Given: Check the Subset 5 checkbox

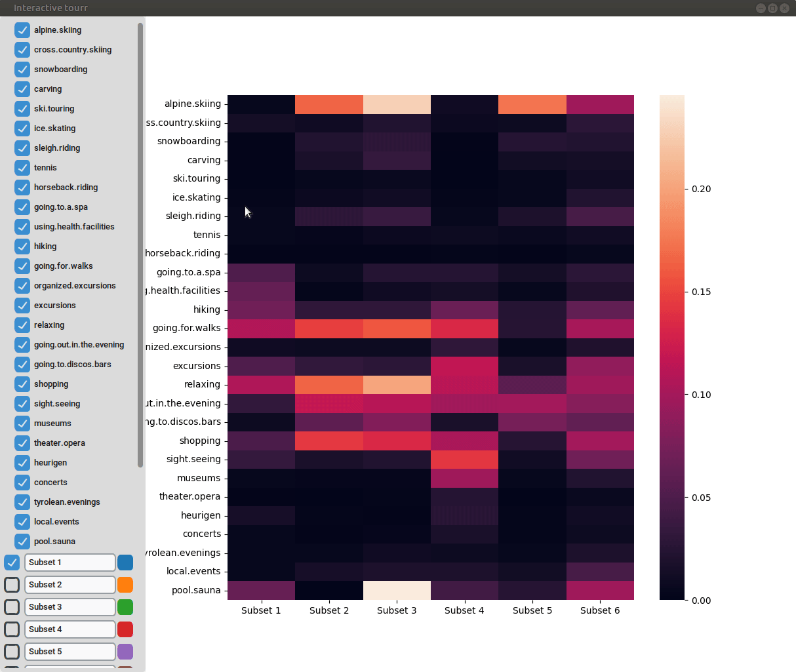Looking at the screenshot, I should (x=12, y=652).
